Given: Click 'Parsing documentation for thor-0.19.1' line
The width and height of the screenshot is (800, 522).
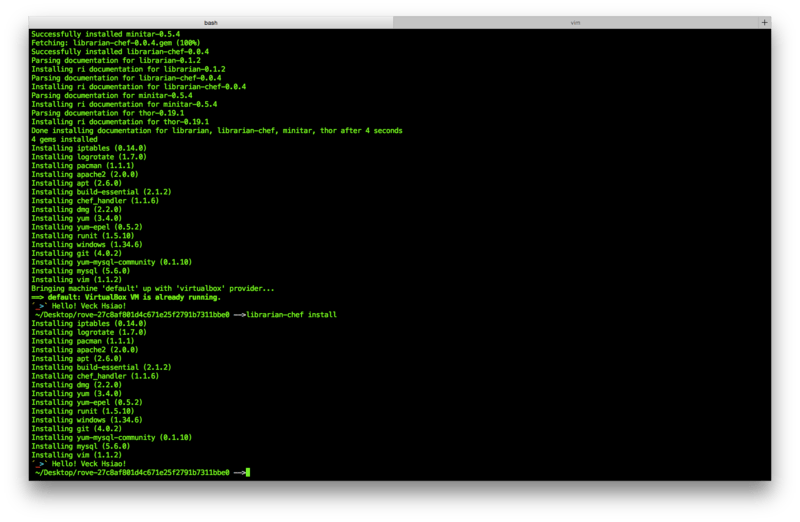Looking at the screenshot, I should click(x=108, y=113).
